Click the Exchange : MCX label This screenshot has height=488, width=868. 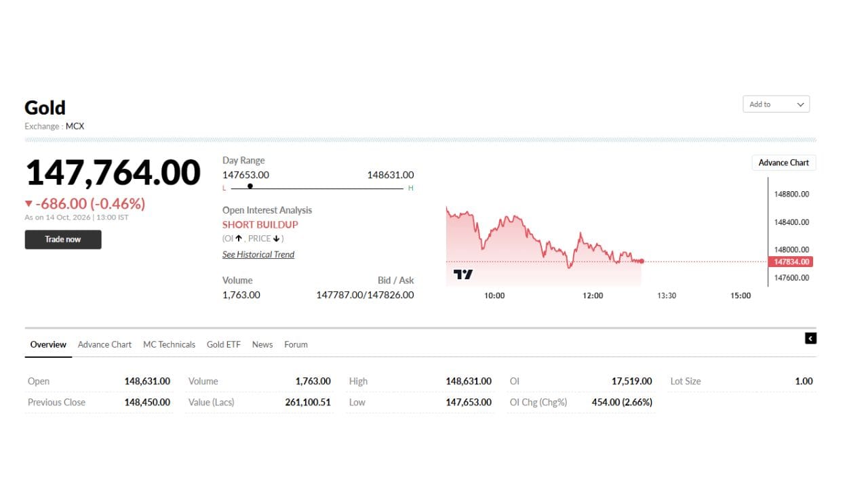pyautogui.click(x=54, y=126)
